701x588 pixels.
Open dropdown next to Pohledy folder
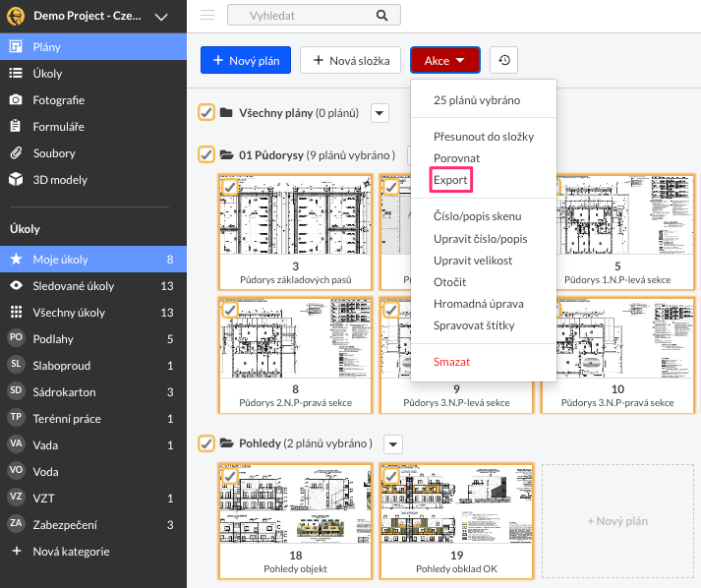pos(393,444)
